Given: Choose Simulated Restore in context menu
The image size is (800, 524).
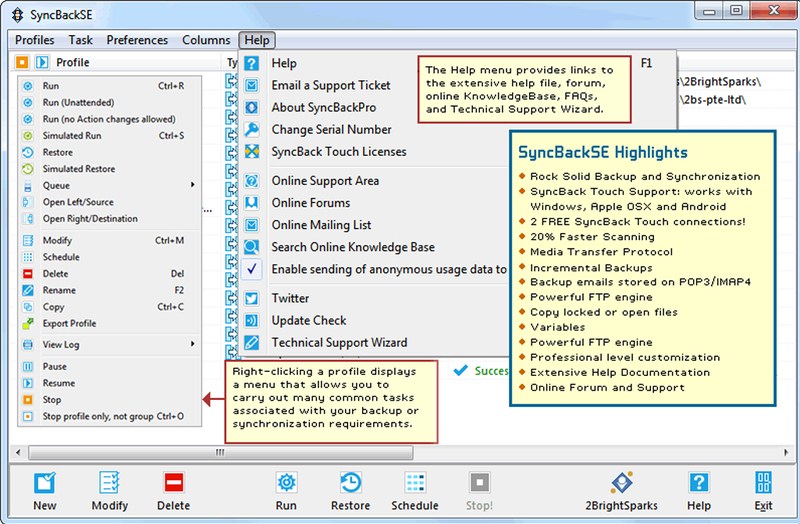Looking at the screenshot, I should click(x=110, y=169).
